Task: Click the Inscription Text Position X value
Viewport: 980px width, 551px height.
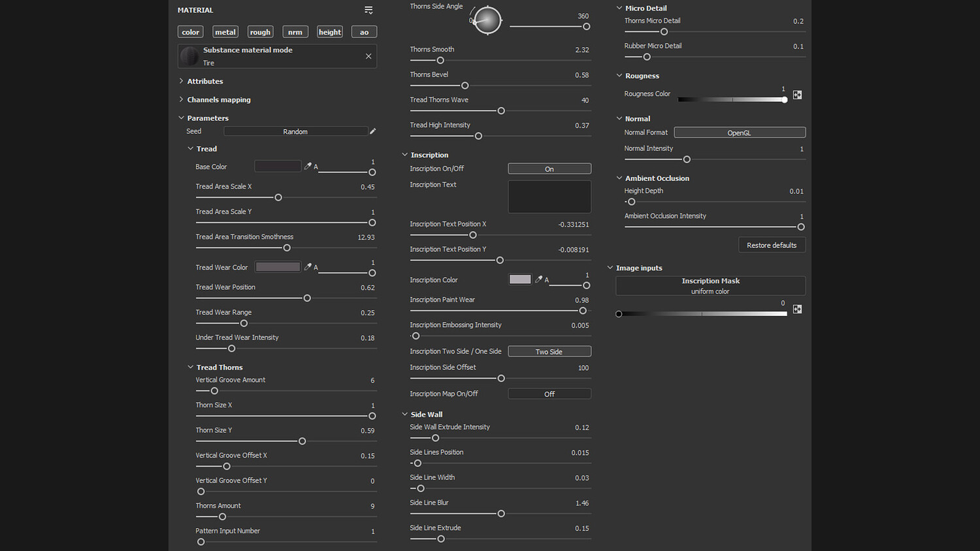Action: 574,225
